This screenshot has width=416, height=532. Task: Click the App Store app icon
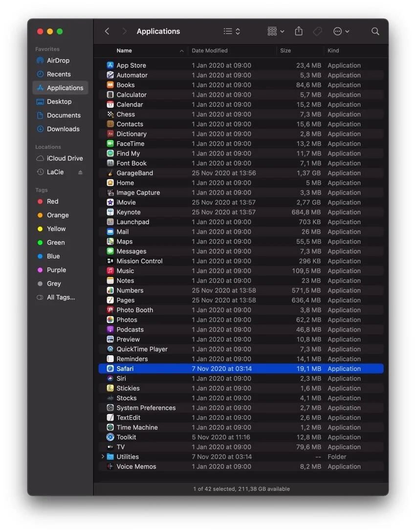pos(110,65)
